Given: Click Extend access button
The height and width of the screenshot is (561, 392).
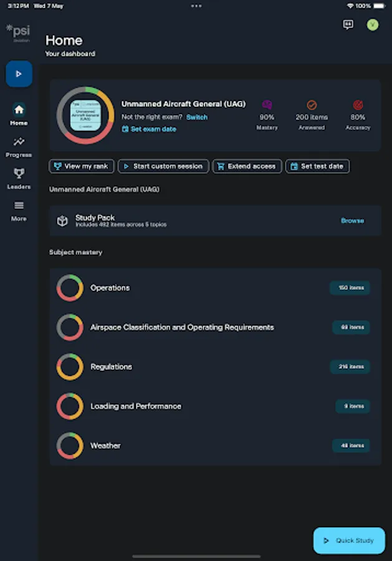Looking at the screenshot, I should click(247, 166).
